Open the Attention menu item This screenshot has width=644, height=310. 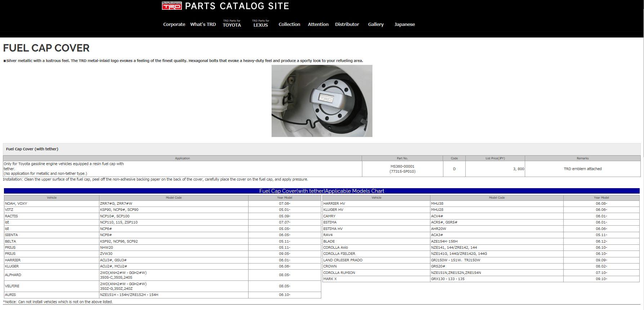coord(318,25)
